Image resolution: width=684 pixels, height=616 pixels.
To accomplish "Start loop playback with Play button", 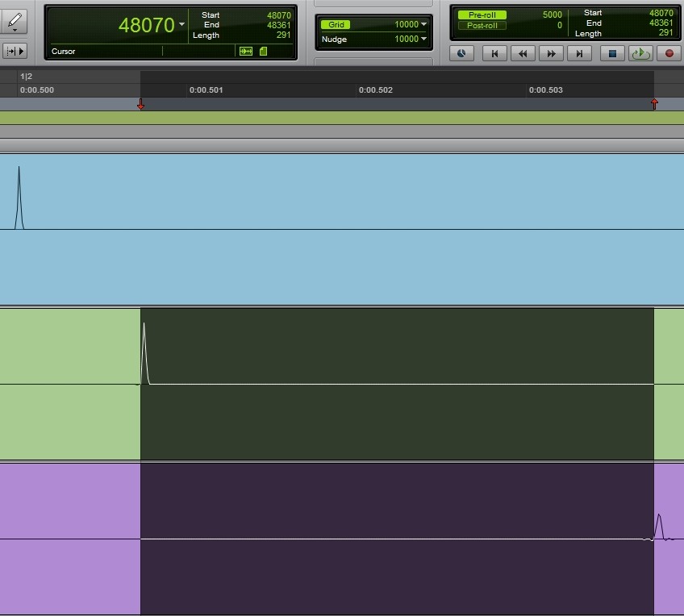I will (640, 53).
